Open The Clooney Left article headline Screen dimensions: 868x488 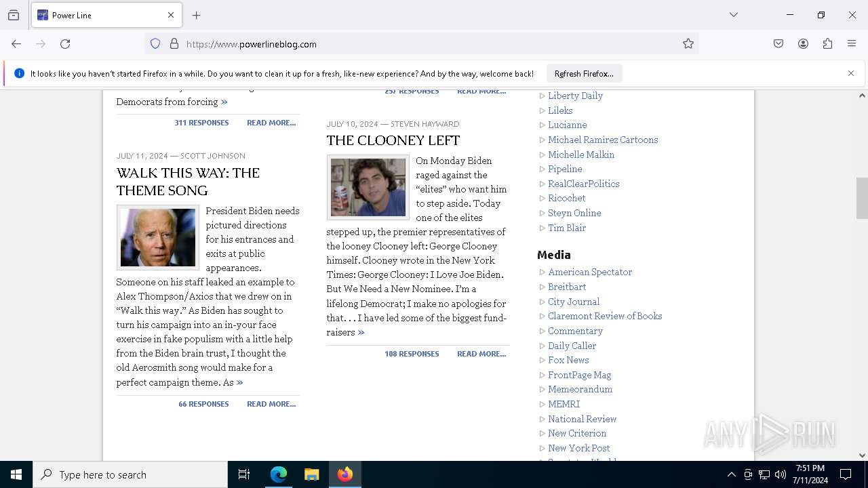point(393,140)
